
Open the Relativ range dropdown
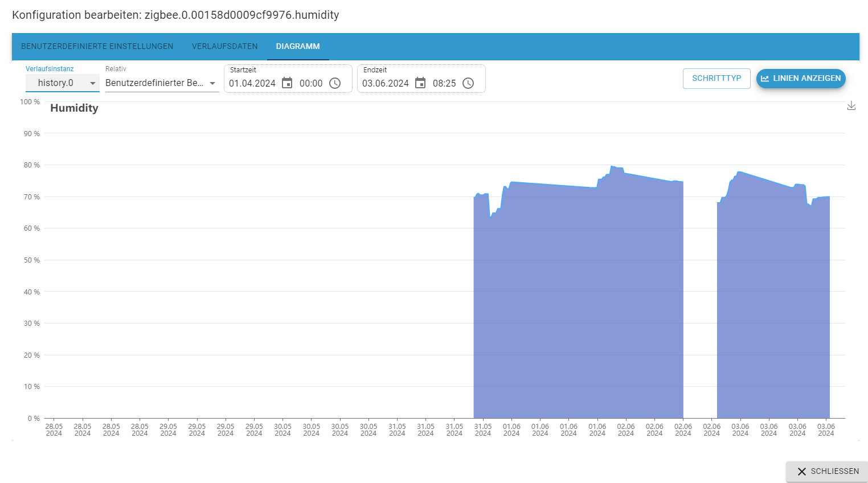[x=162, y=83]
